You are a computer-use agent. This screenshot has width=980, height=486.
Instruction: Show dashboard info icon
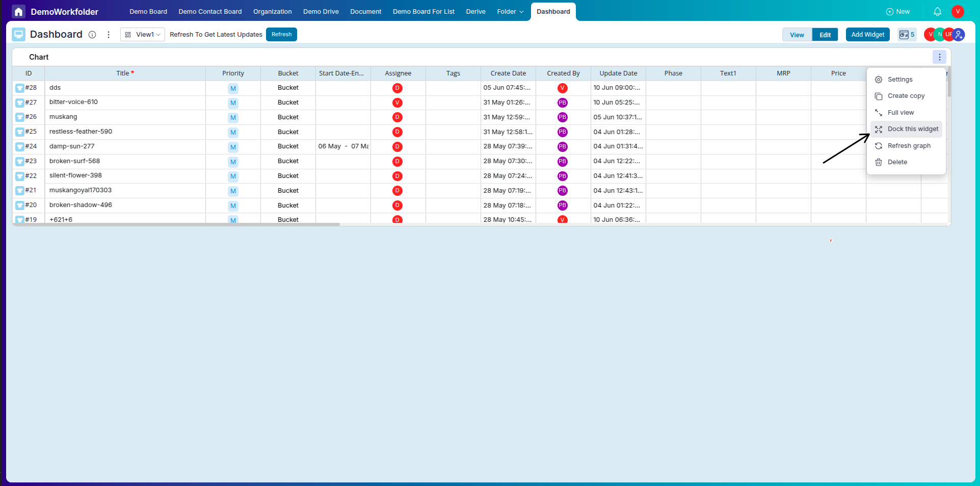coord(92,35)
